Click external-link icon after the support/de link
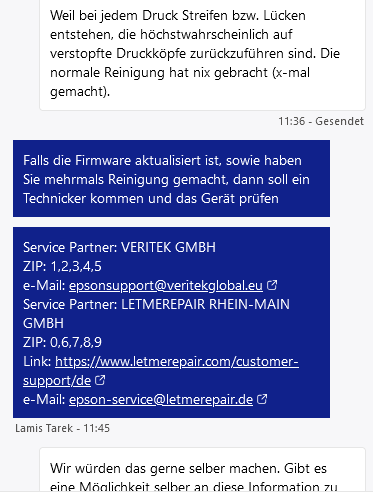Image resolution: width=373 pixels, height=494 pixels. tap(100, 380)
